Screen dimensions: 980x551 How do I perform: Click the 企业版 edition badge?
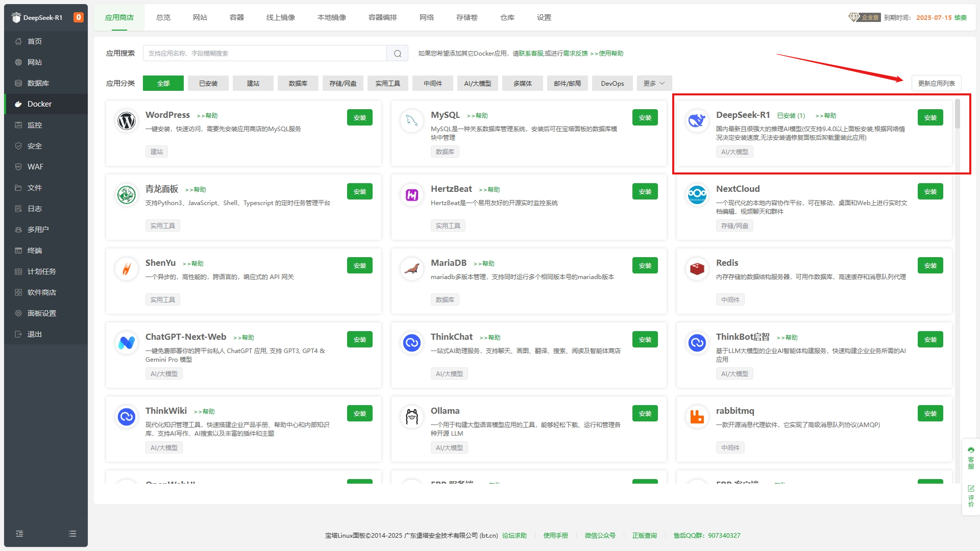[x=865, y=17]
